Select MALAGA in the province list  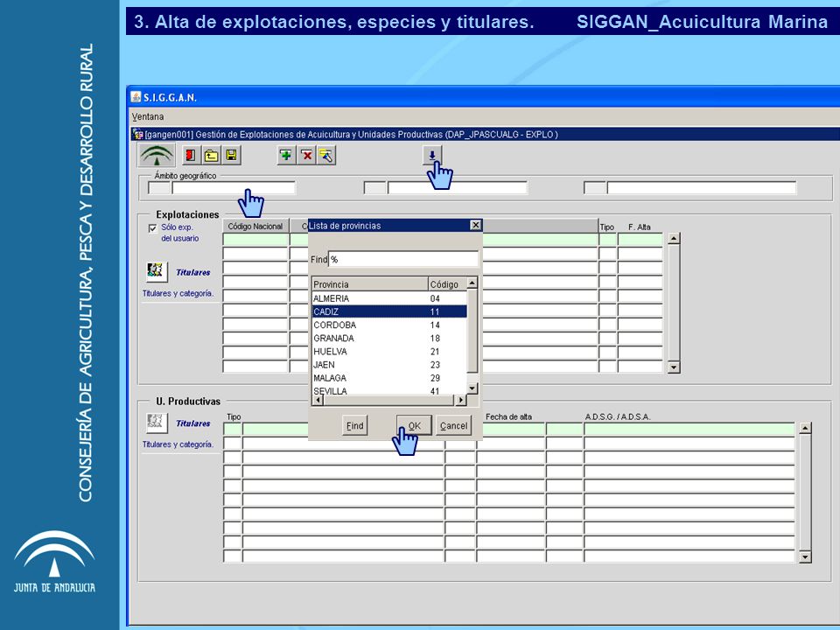point(389,378)
